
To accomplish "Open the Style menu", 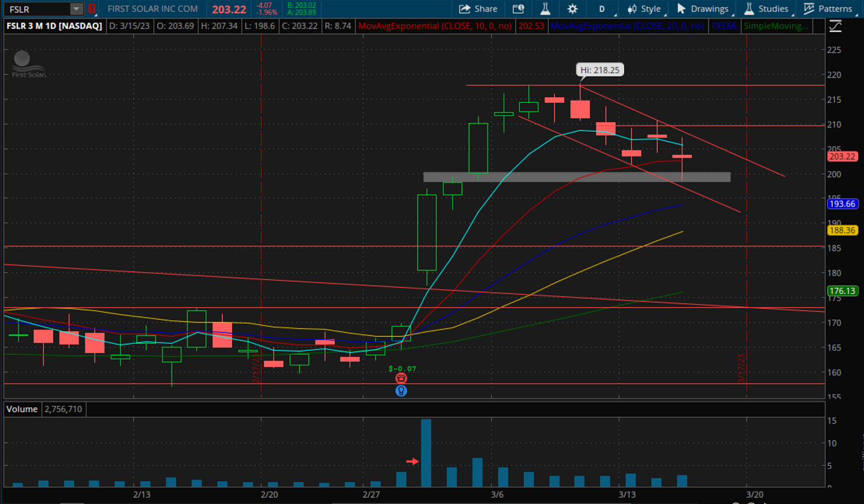I will click(x=644, y=9).
